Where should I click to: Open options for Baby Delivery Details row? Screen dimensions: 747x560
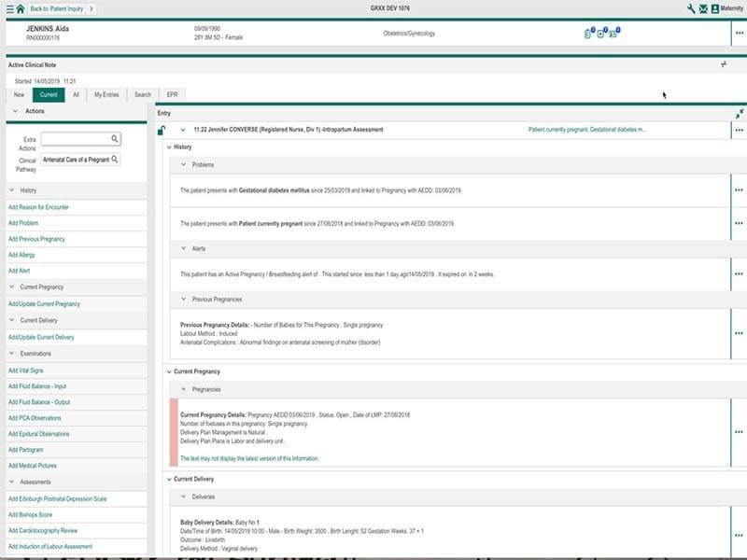739,535
